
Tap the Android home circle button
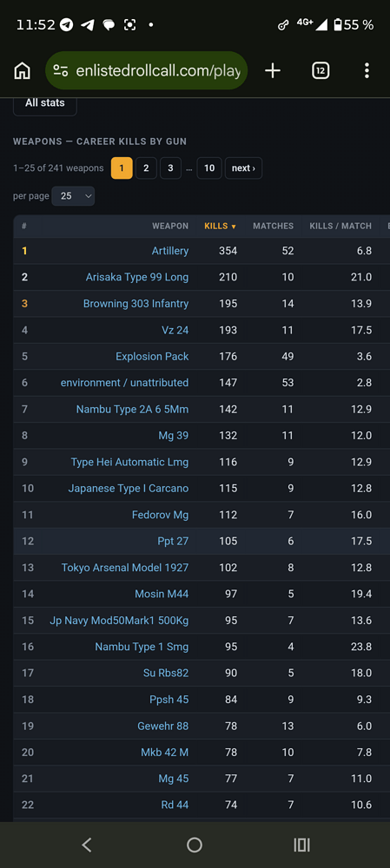click(195, 845)
